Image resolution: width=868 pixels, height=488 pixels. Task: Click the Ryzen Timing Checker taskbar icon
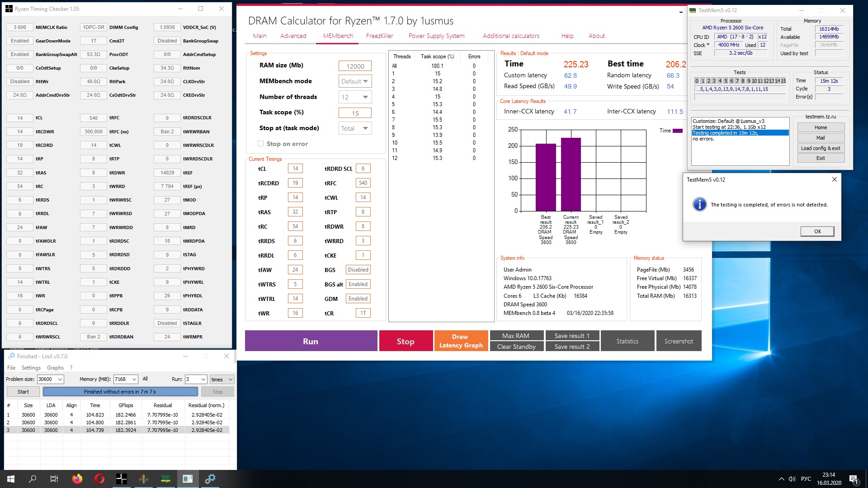click(122, 479)
